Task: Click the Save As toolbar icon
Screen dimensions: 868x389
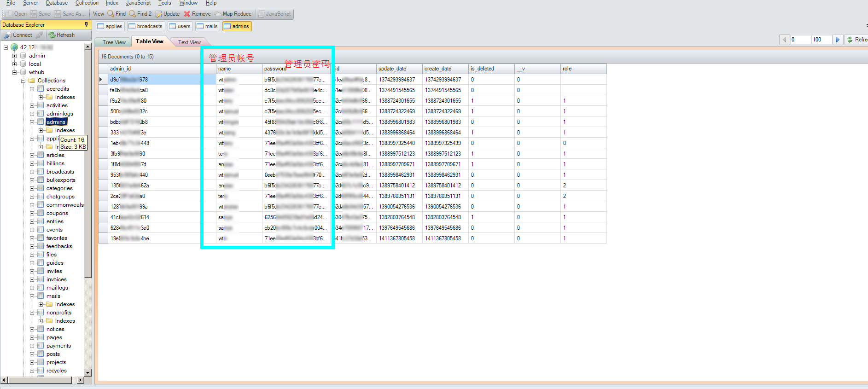Action: [58, 14]
